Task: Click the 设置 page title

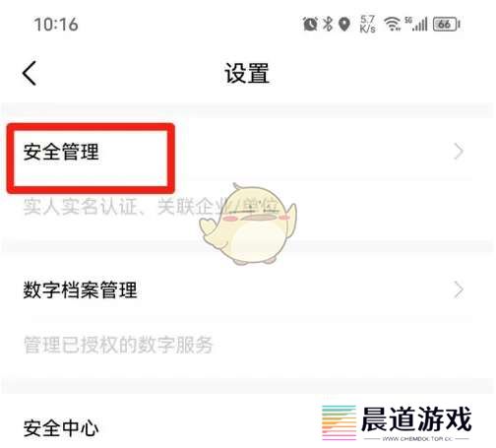Action: pyautogui.click(x=247, y=74)
